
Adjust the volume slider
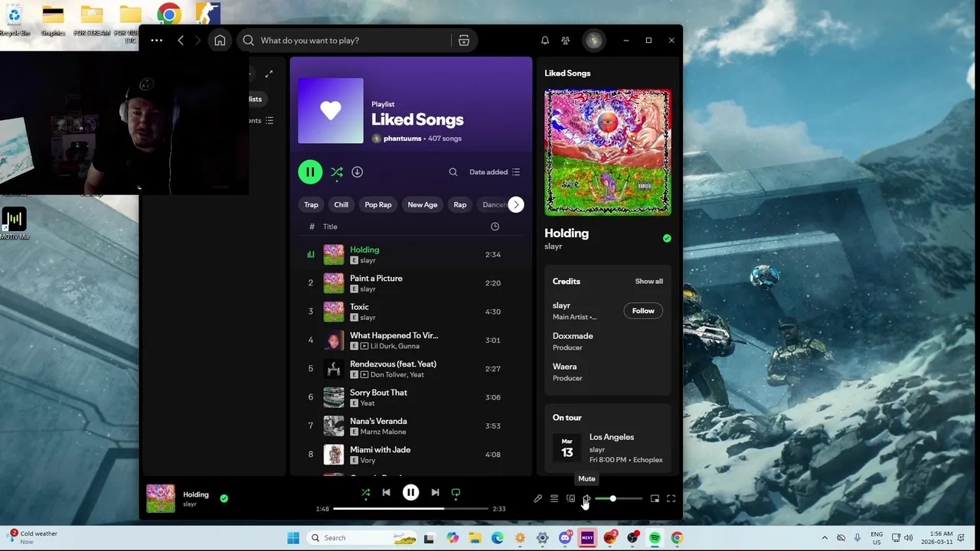click(x=619, y=499)
